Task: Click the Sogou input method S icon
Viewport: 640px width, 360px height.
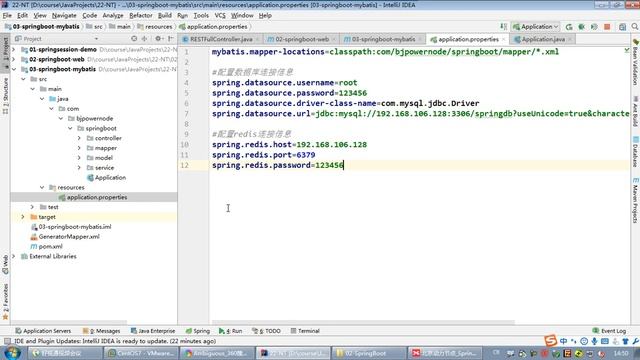Action: [x=550, y=340]
